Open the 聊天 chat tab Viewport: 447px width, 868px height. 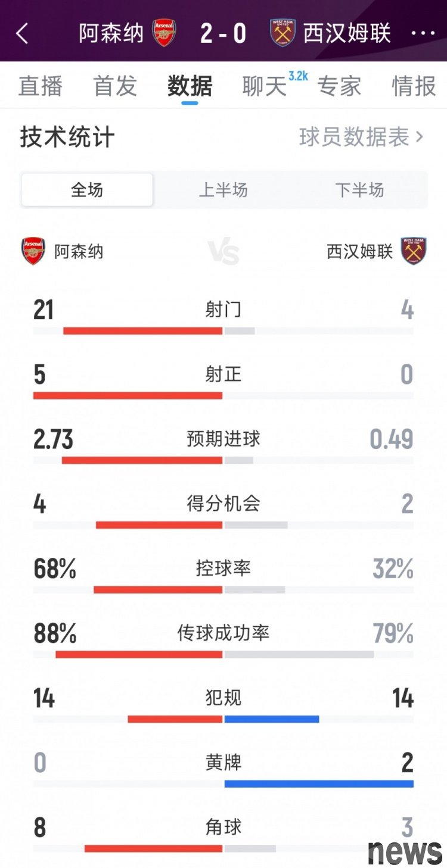tap(265, 86)
